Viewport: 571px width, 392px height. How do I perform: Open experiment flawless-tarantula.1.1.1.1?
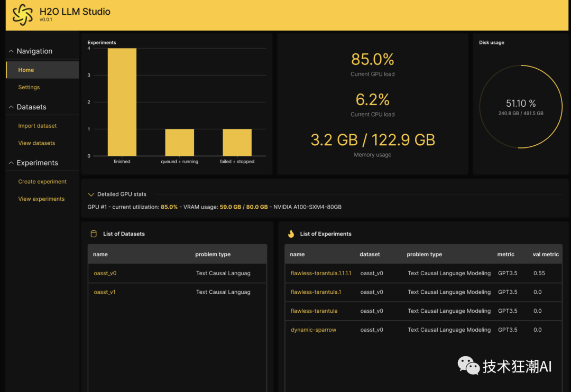tap(321, 273)
